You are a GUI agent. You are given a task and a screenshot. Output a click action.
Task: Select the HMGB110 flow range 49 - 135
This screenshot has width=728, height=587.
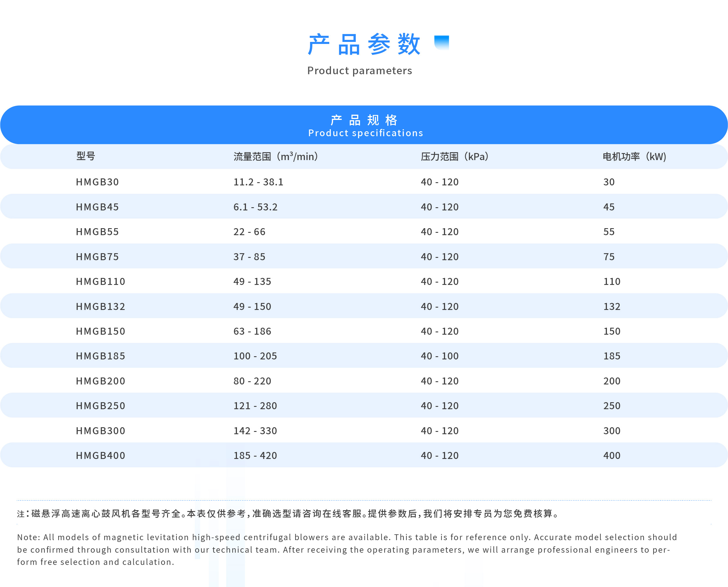252,282
